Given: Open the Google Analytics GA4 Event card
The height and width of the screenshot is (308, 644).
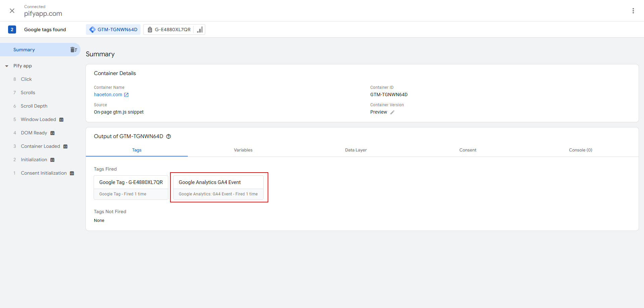Looking at the screenshot, I should click(218, 187).
